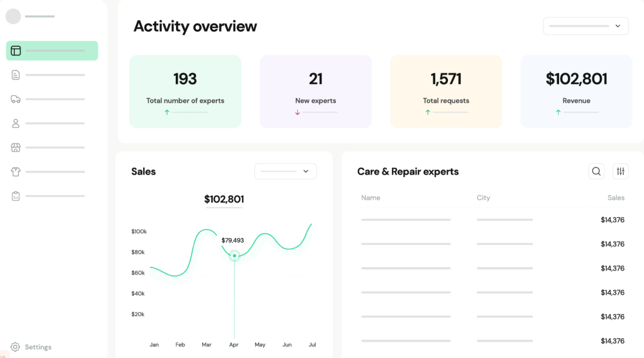Select the t-shirt clothing sidebar icon

coord(16,172)
